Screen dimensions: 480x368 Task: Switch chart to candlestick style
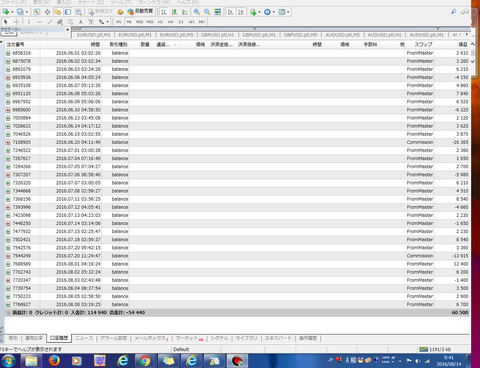coord(174,12)
